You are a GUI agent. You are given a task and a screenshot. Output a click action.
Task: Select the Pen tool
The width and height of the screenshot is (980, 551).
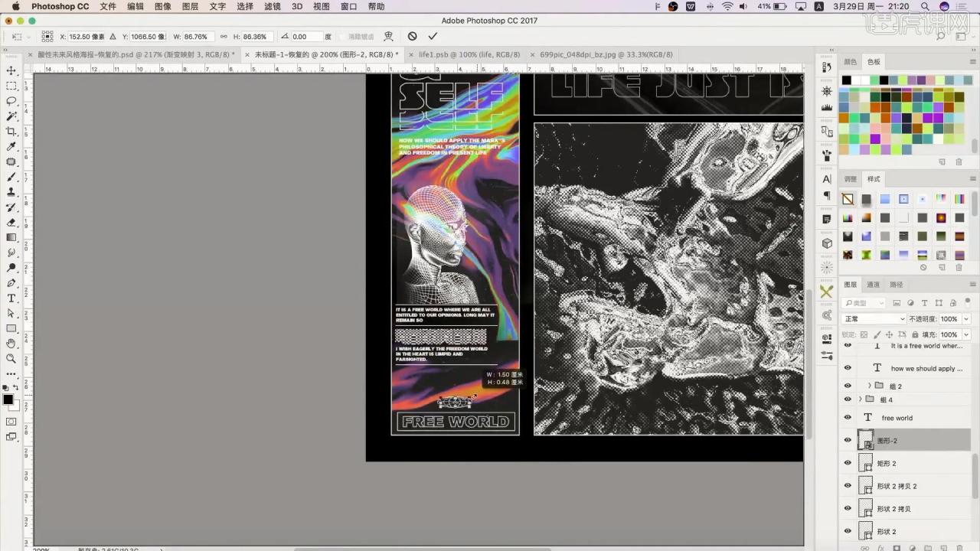11,282
